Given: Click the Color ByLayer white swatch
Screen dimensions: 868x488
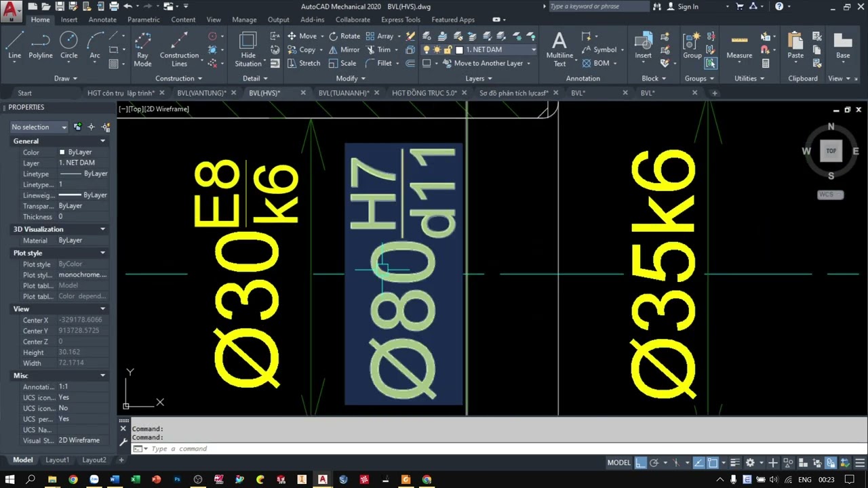Looking at the screenshot, I should (62, 152).
